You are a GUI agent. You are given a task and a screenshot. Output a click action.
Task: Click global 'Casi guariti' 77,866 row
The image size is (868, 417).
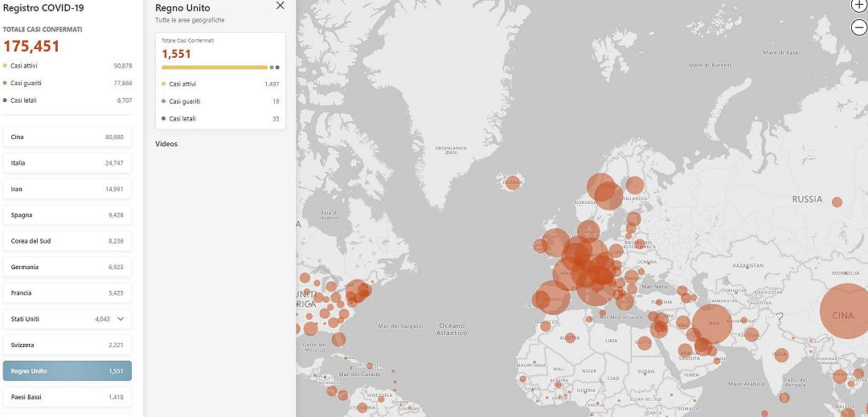pyautogui.click(x=67, y=83)
